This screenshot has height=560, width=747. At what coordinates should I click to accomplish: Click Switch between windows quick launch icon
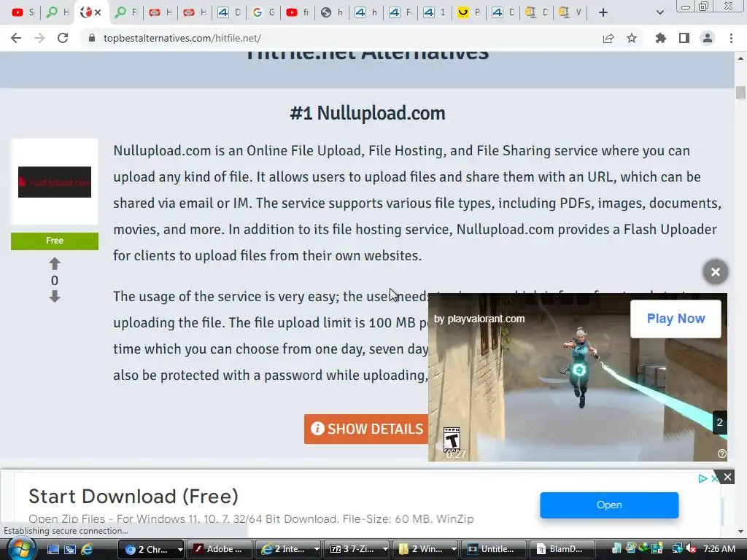click(69, 549)
